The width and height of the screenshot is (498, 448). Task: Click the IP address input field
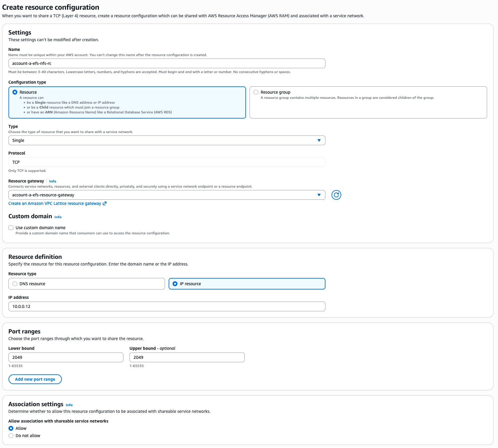tap(167, 306)
